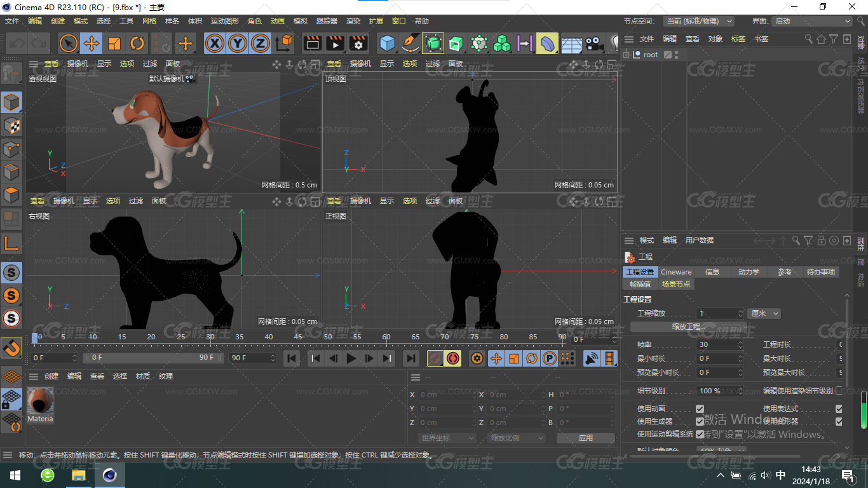Viewport: 868px width, 488px height.
Task: Activate the Scale tool in top toolbar
Action: pos(114,43)
